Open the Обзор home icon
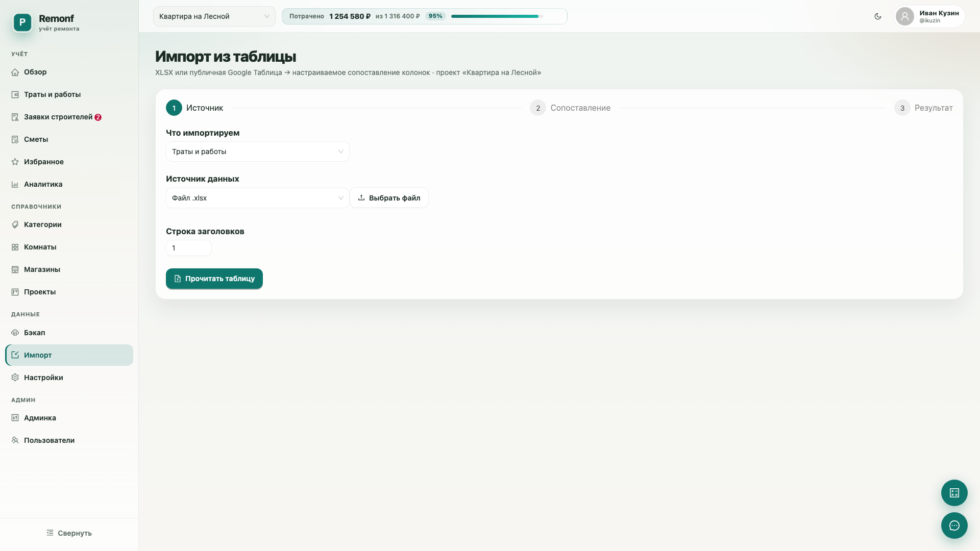The image size is (980, 551). pyautogui.click(x=15, y=72)
